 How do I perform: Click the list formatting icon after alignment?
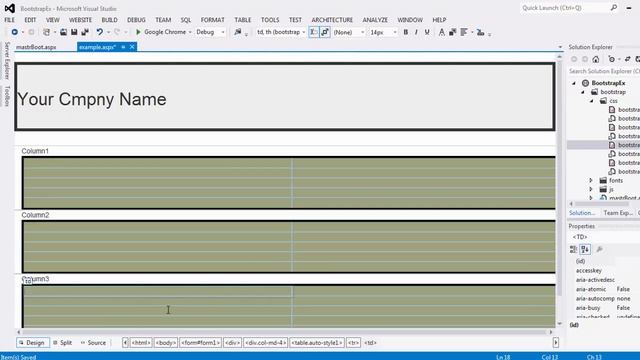click(x=480, y=32)
